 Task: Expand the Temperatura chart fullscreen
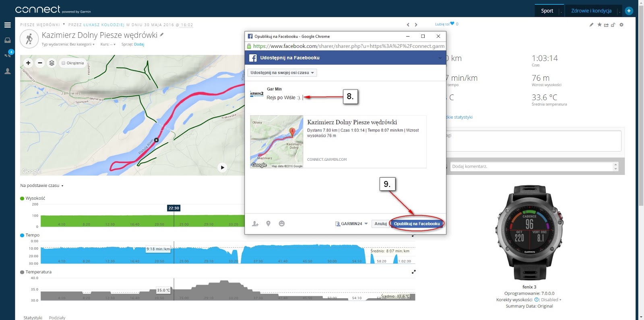[413, 272]
